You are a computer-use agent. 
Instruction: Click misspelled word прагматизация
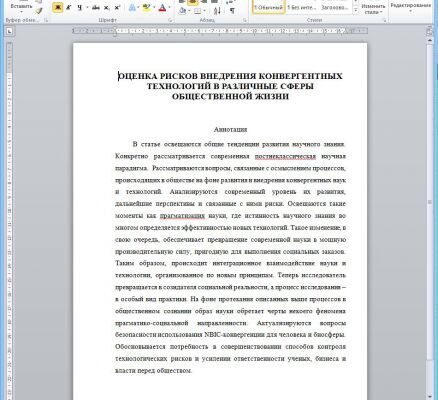182,216
